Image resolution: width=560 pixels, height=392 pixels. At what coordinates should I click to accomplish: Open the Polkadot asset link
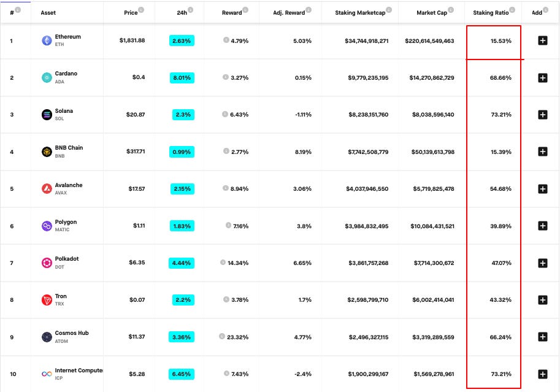67,259
